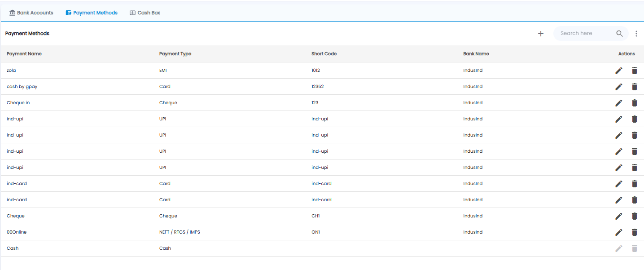Click the EMI payment type cell
The width and height of the screenshot is (644, 270).
click(x=163, y=71)
